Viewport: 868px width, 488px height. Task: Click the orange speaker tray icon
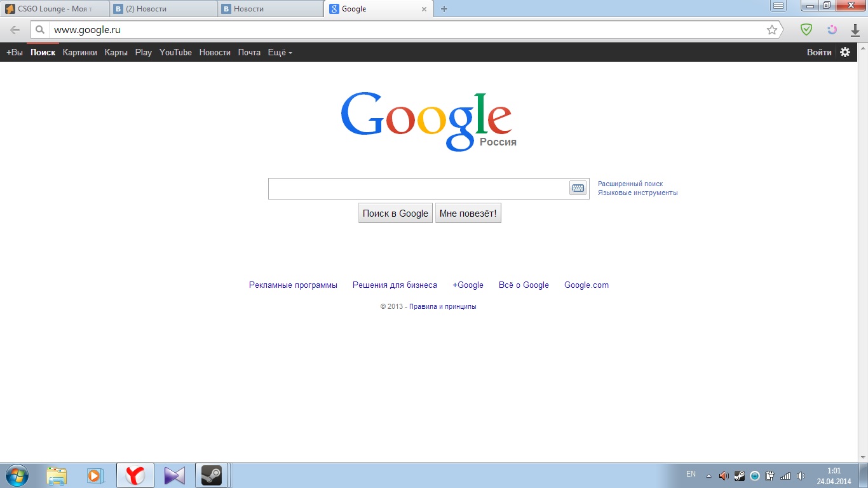point(724,475)
